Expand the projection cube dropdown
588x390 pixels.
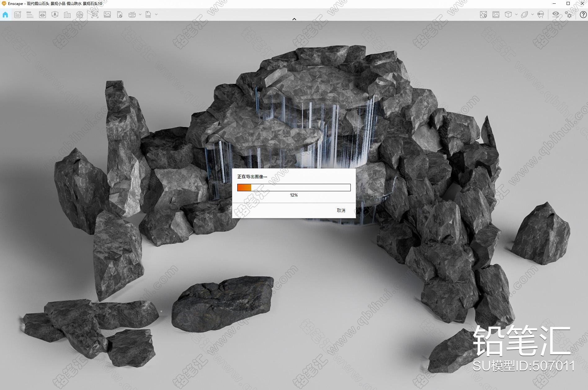coord(516,15)
